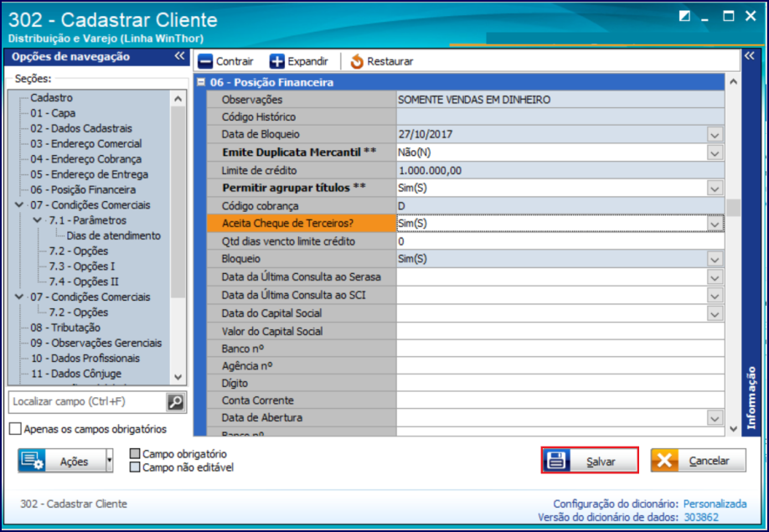Collapse the 06 - Posição Financeira section header
The width and height of the screenshot is (769, 532).
point(201,82)
